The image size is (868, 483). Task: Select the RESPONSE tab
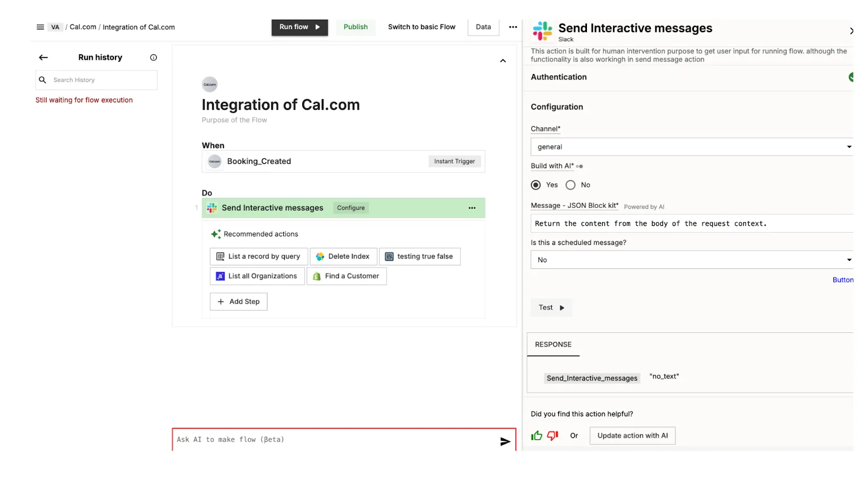tap(553, 345)
